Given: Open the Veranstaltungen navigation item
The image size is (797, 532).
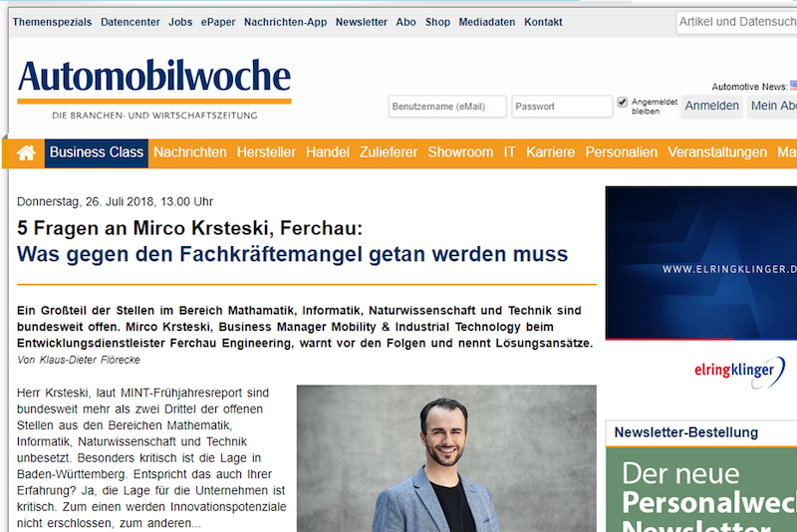Looking at the screenshot, I should pyautogui.click(x=717, y=152).
